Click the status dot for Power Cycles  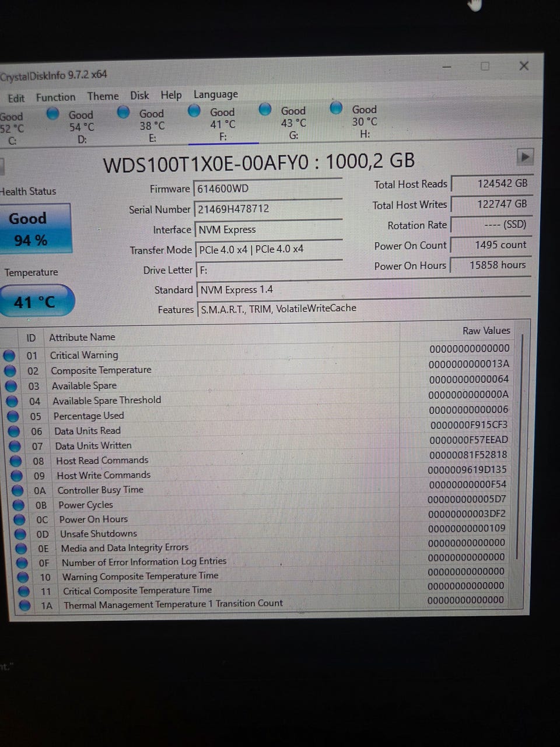(19, 505)
